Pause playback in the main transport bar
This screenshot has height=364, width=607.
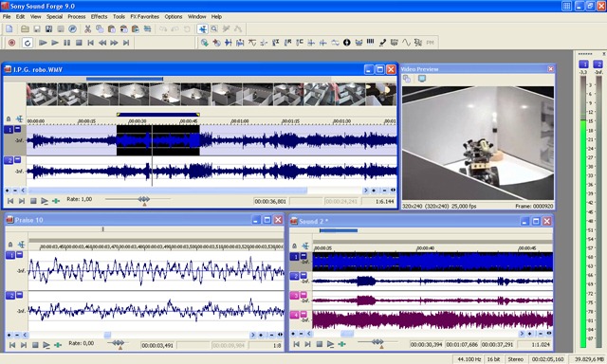[67, 43]
